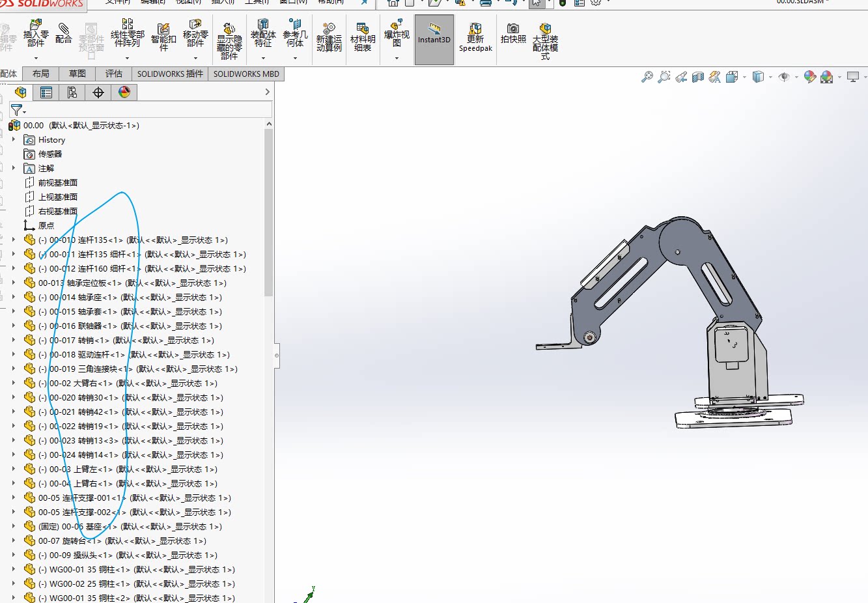Create a 新建运动算例 motion study
The width and height of the screenshot is (868, 603).
(x=329, y=37)
